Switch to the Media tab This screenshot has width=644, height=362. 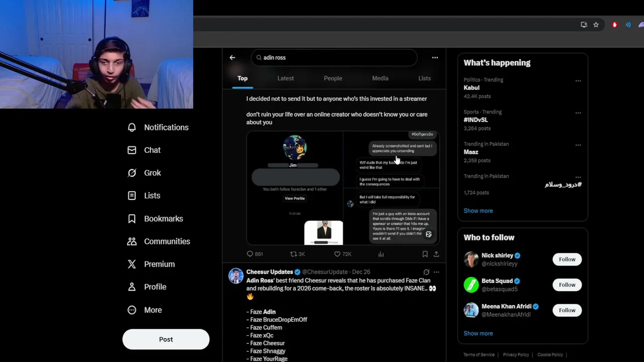click(x=380, y=78)
